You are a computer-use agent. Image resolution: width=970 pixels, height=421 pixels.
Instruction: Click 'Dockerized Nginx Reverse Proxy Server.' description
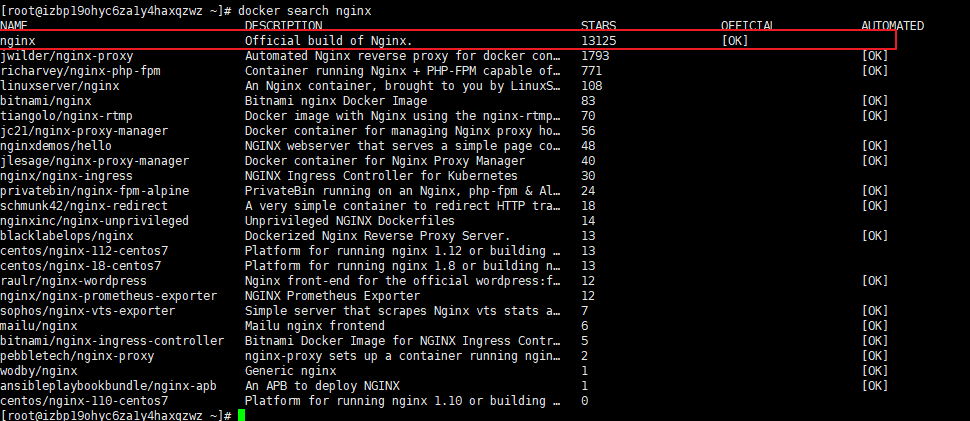[x=378, y=236]
